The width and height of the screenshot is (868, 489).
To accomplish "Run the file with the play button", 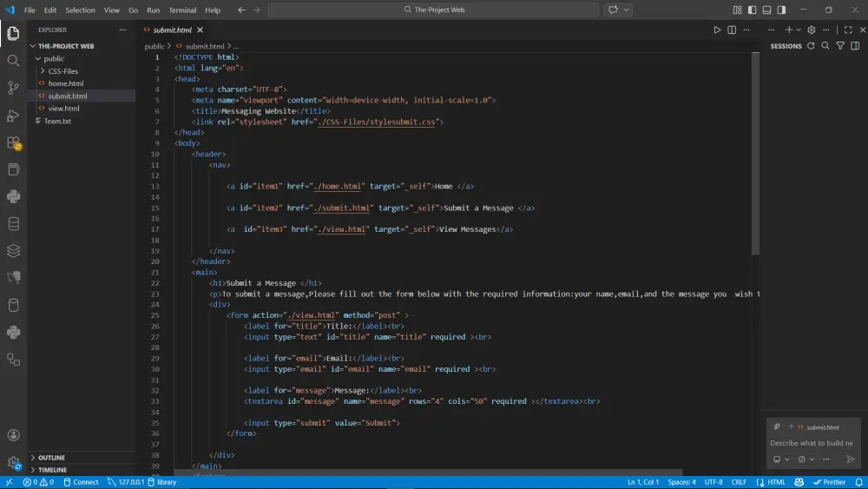I will pos(717,30).
